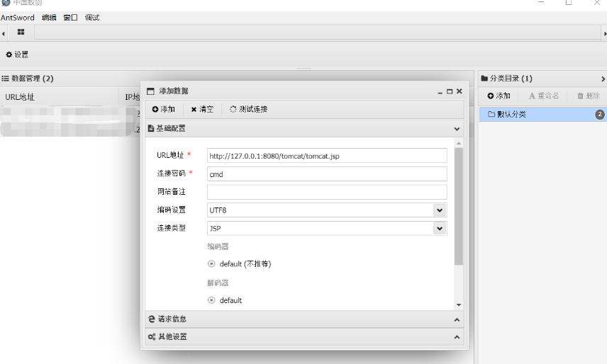607x364 pixels.
Task: Click the dialog's vertical scrollbar thumb
Action: [459, 206]
